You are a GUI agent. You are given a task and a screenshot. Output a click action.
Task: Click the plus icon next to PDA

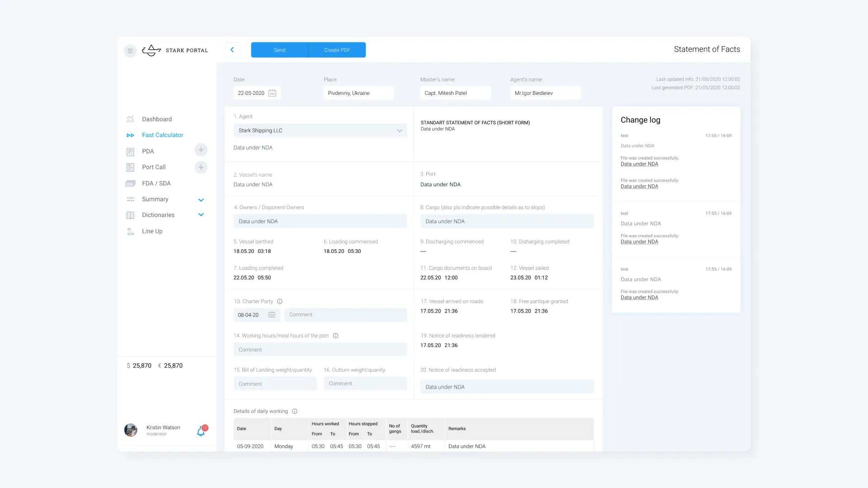(x=201, y=150)
